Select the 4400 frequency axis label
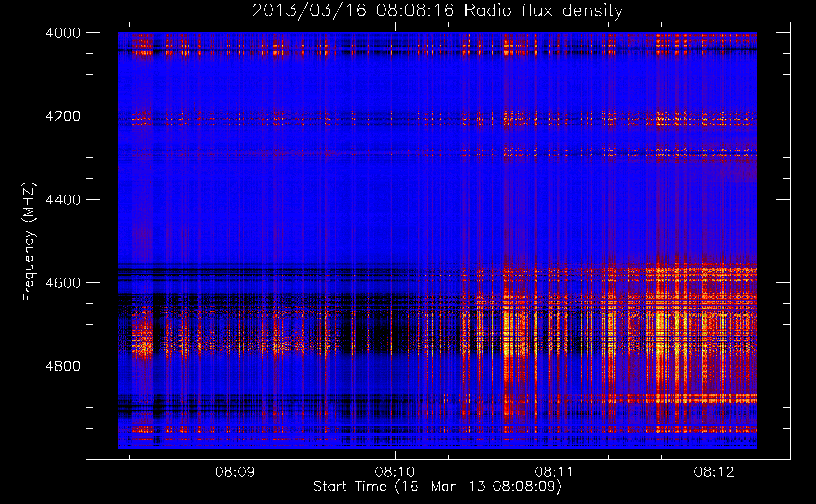This screenshot has height=504, width=816. pos(63,200)
